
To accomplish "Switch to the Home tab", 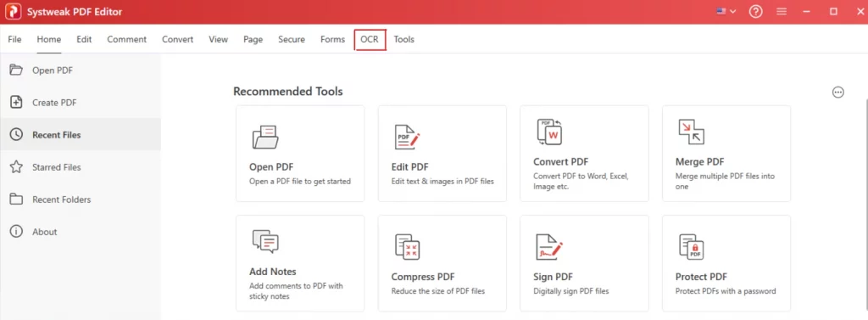I will (48, 39).
